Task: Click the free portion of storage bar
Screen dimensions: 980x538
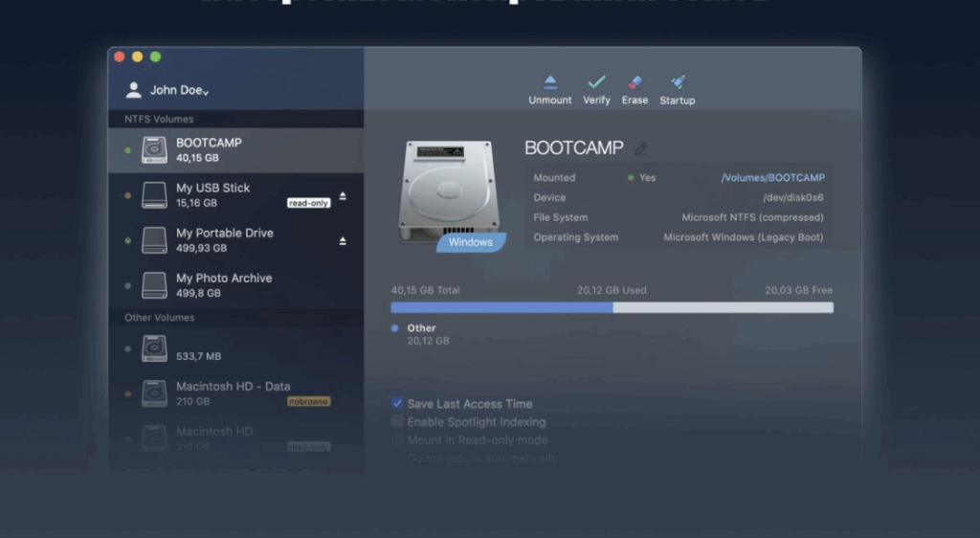Action: click(x=724, y=307)
